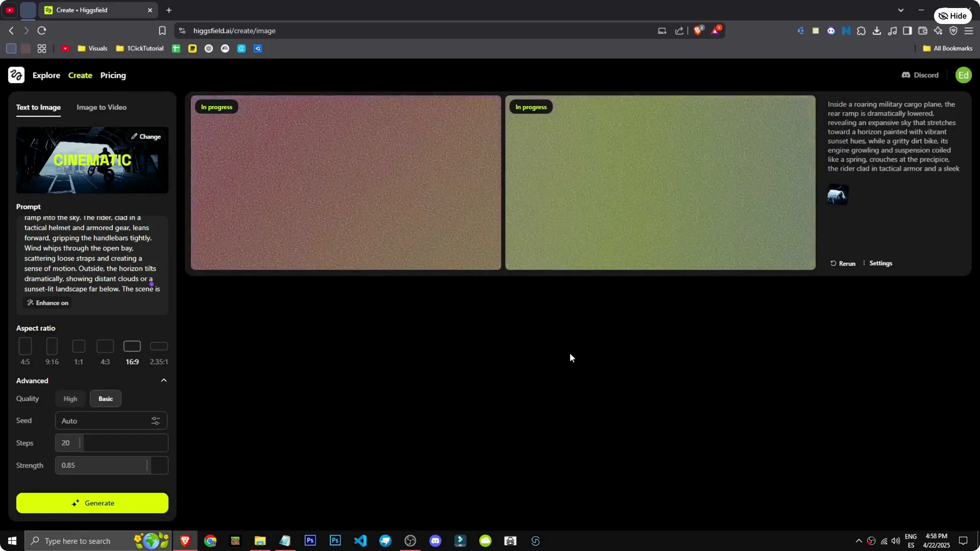Open the Brave wallet icon
980x551 pixels.
click(x=923, y=31)
